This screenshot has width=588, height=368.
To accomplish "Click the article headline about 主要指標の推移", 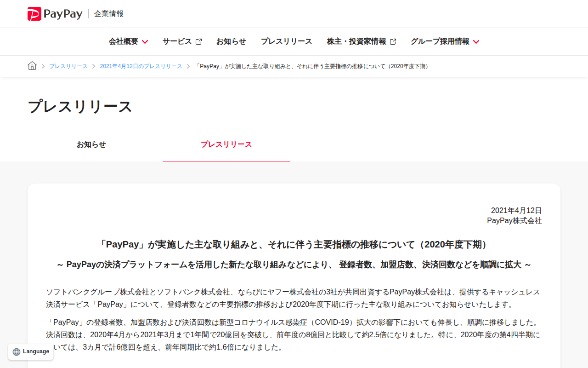I will click(x=294, y=244).
